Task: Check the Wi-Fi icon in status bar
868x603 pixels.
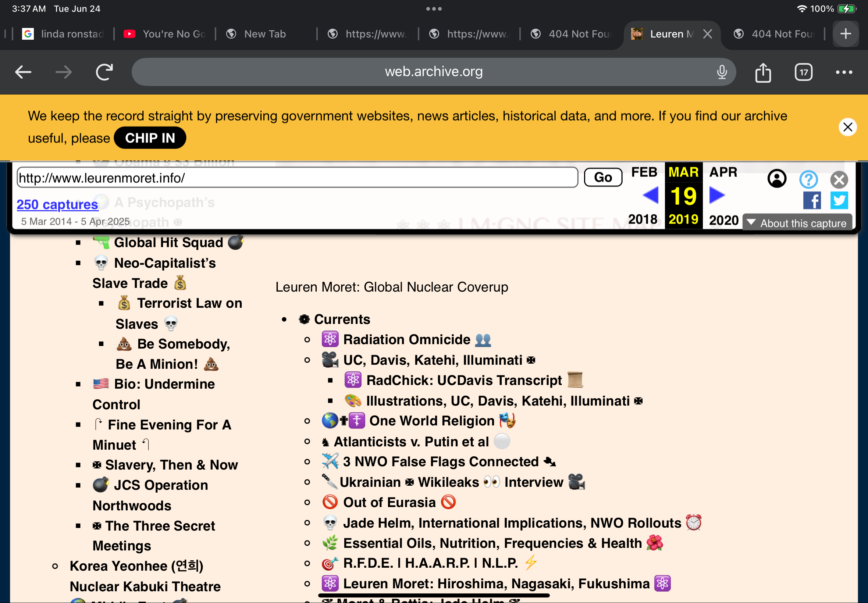Action: (801, 9)
